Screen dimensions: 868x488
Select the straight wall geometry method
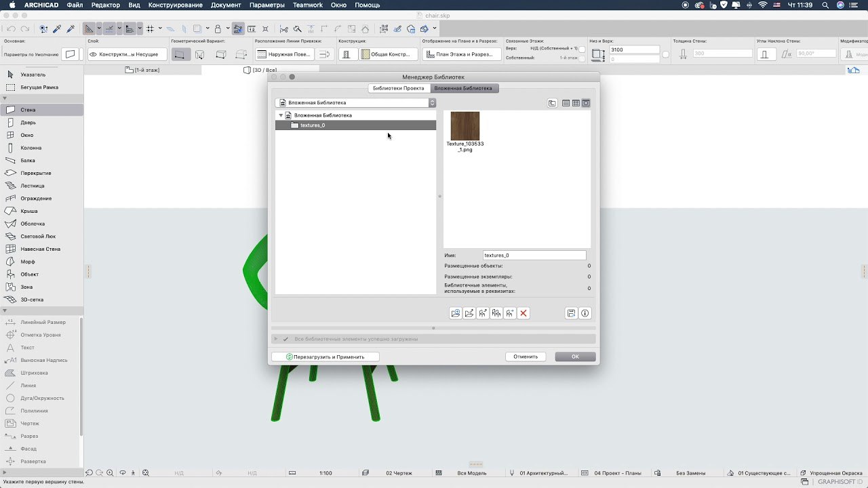click(180, 54)
